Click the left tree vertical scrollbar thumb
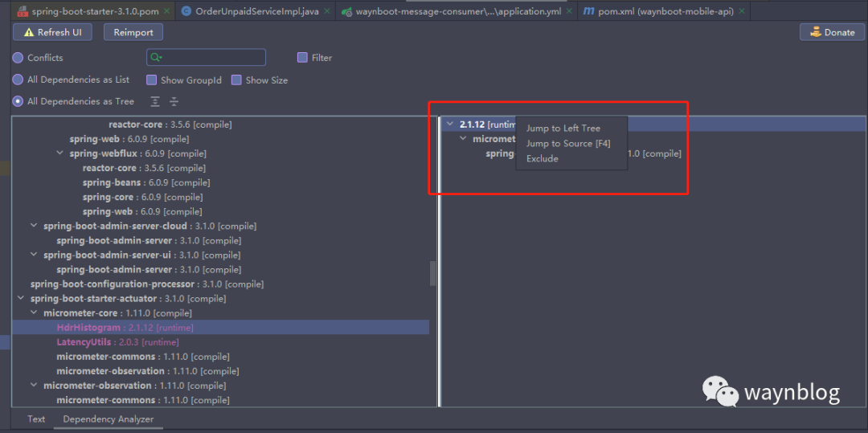868x433 pixels. tap(432, 274)
